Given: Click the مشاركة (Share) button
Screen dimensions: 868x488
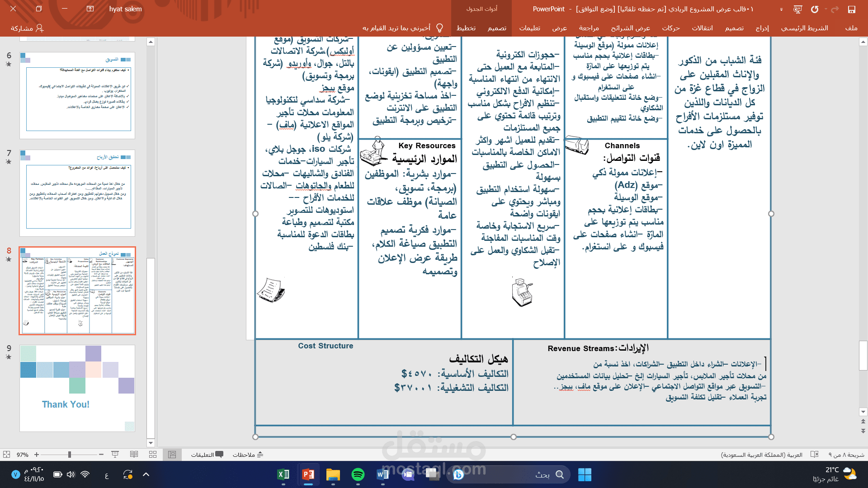Looking at the screenshot, I should coord(27,28).
